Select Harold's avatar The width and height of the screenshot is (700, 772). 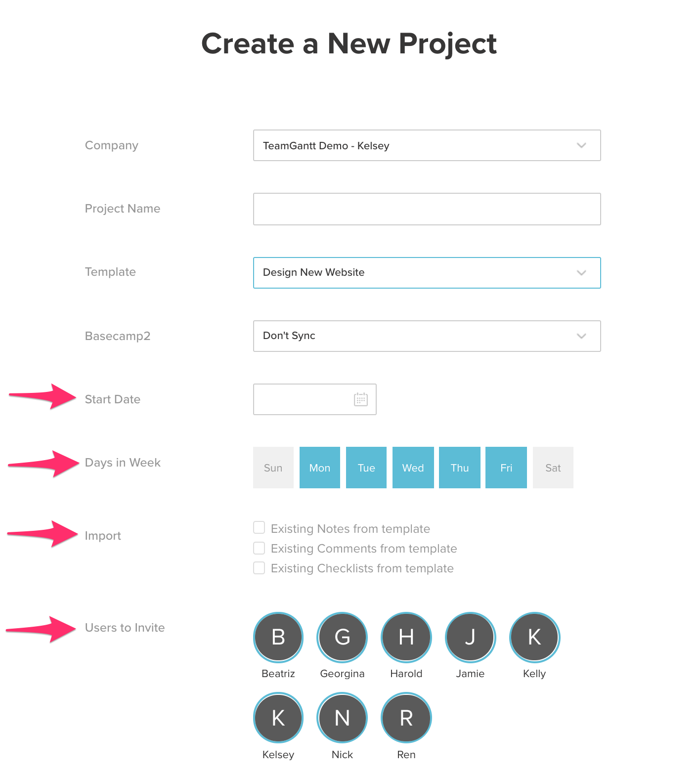click(x=406, y=638)
